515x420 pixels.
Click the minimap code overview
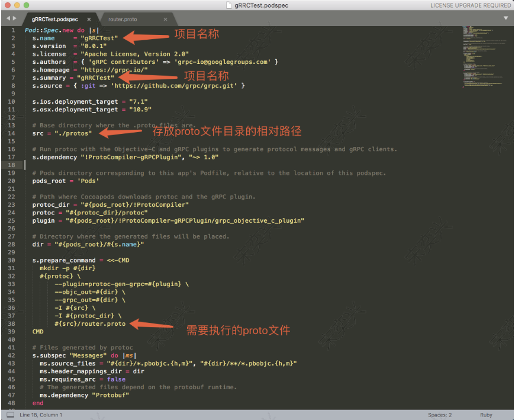point(483,56)
